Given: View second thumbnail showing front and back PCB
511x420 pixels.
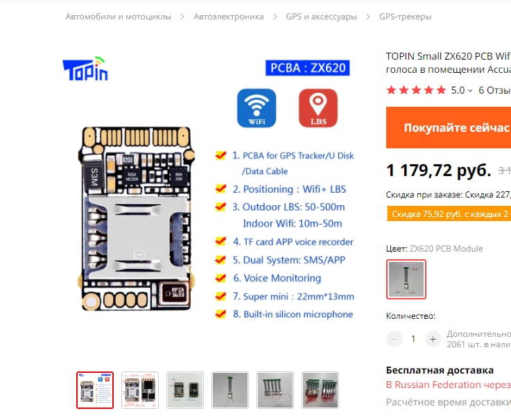Looking at the screenshot, I should click(140, 390).
